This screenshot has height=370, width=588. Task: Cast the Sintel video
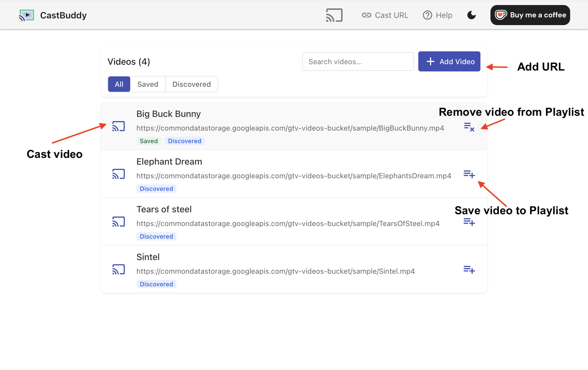[x=118, y=270]
